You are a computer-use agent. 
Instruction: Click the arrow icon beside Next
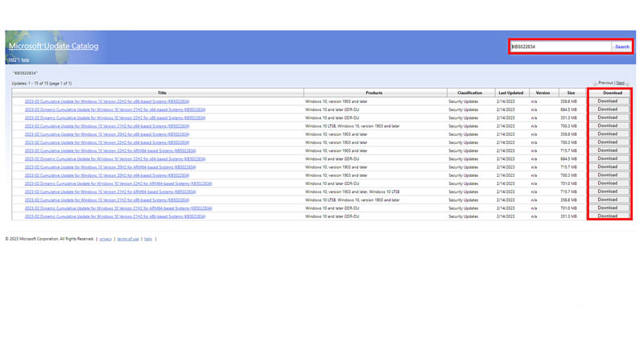pos(628,84)
